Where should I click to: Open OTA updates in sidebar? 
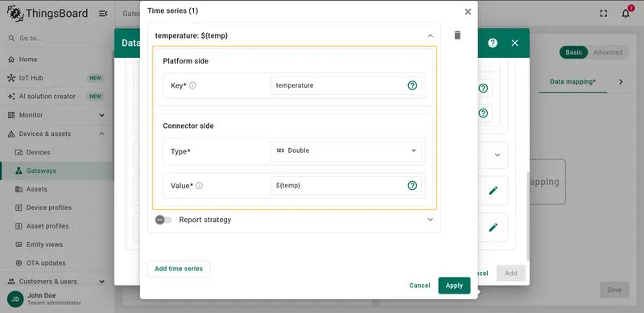[56, 263]
